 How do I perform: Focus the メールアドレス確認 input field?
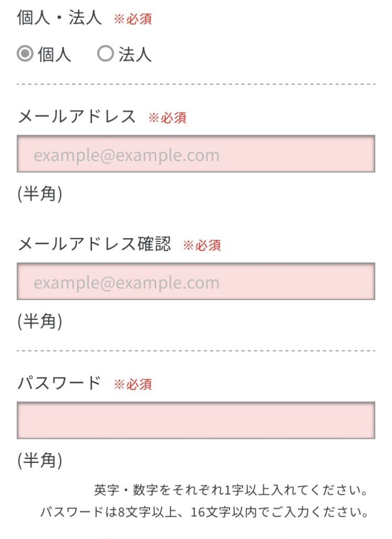pyautogui.click(x=196, y=281)
